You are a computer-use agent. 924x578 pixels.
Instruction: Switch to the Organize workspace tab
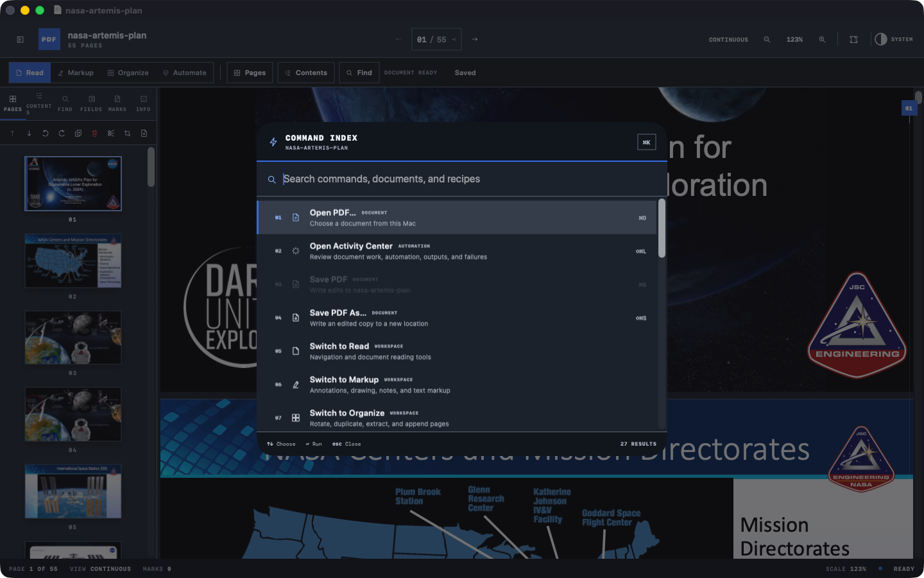[x=128, y=73]
